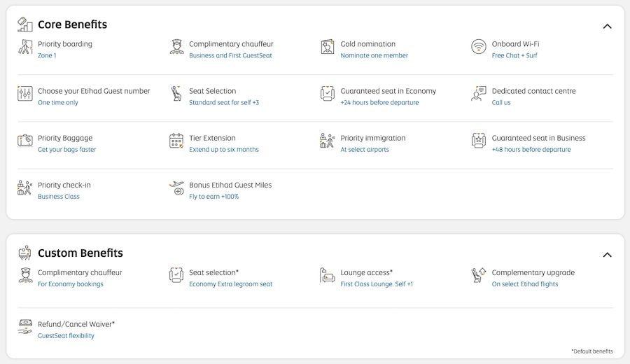
Task: Open the 'Call us' link
Action: pos(501,103)
